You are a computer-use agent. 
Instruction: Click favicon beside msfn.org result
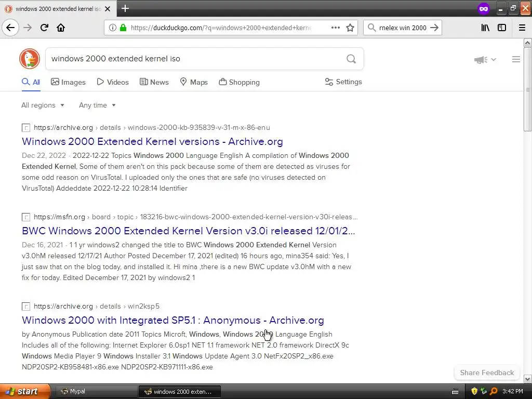(26, 217)
